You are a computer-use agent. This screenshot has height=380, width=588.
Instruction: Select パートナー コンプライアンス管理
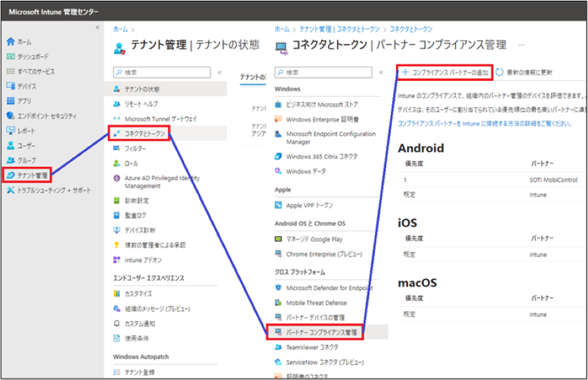click(x=315, y=332)
